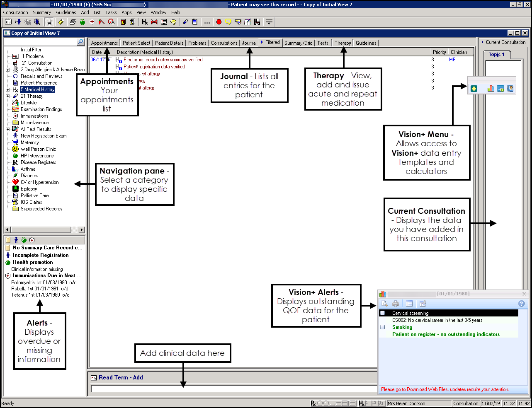Image resolution: width=532 pixels, height=408 pixels.
Task: Expand the Drug Allergies & Adverse Reactions node
Action: coord(7,70)
